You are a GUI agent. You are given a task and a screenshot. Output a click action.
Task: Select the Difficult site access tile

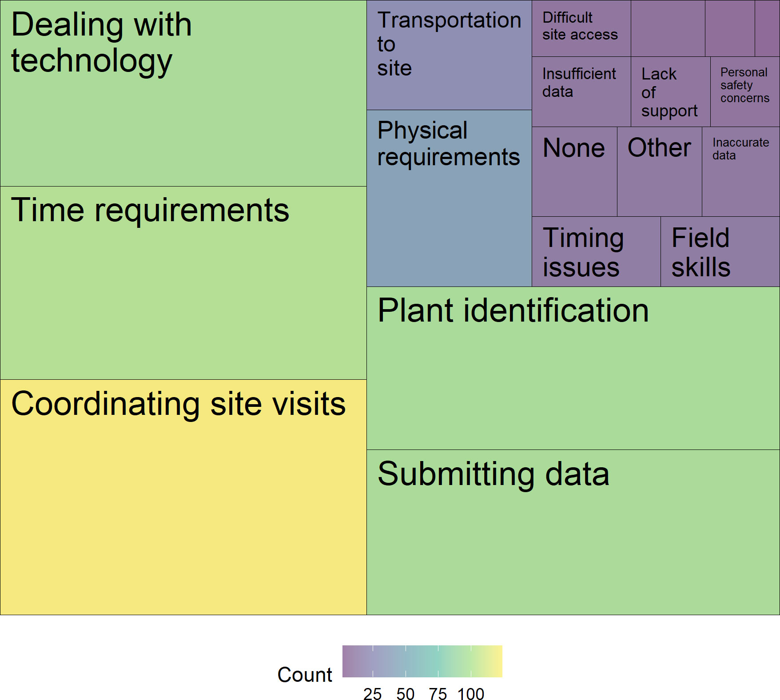(x=581, y=28)
